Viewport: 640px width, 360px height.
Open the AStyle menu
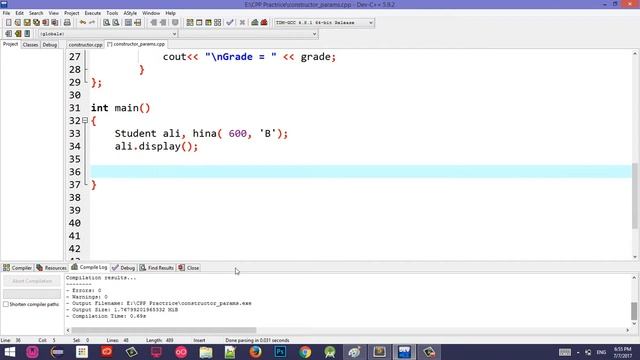(130, 13)
